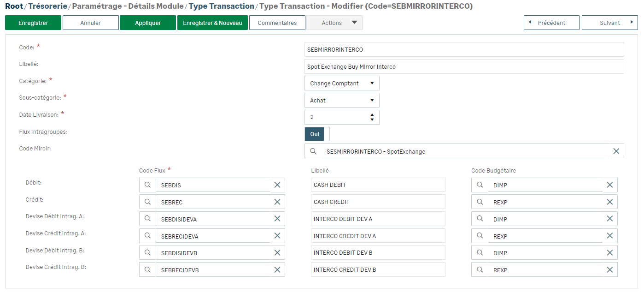Clear the SEBREC Crédit code flux

[x=277, y=202]
